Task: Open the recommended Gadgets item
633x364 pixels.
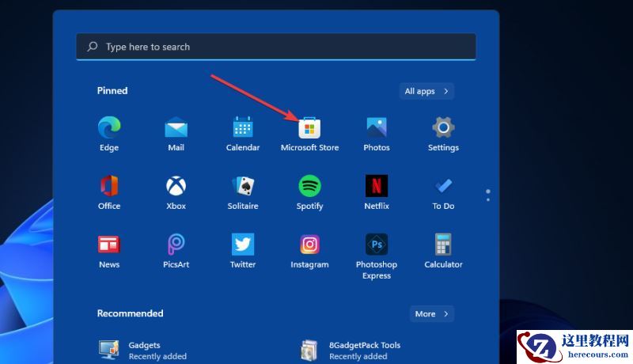Action: pyautogui.click(x=142, y=351)
